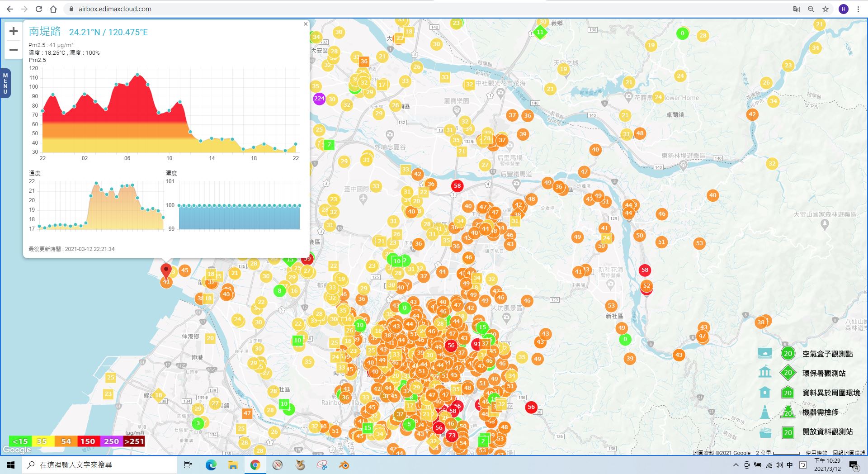868x474 pixels.
Task: Click the orange 54 color scale swatch
Action: [66, 441]
